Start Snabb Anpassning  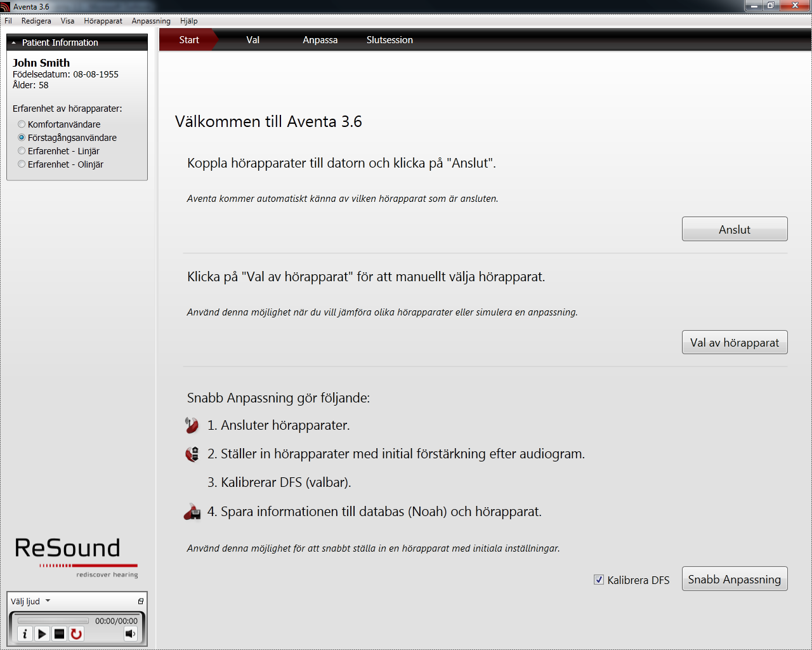click(x=735, y=579)
